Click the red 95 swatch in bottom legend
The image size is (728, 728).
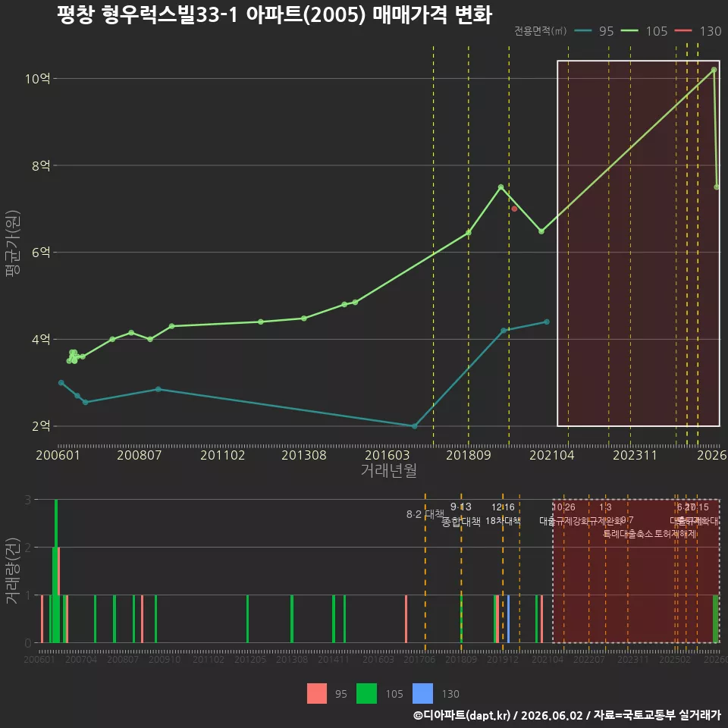coord(317,694)
